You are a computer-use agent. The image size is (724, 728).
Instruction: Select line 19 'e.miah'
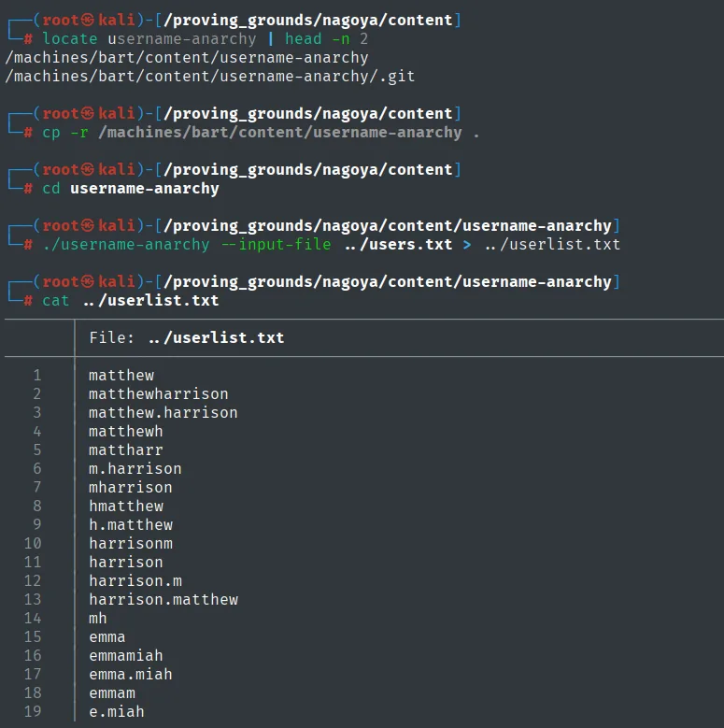click(x=117, y=711)
